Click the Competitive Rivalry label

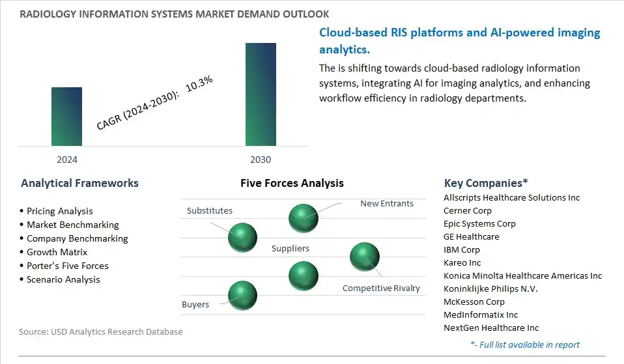[381, 288]
